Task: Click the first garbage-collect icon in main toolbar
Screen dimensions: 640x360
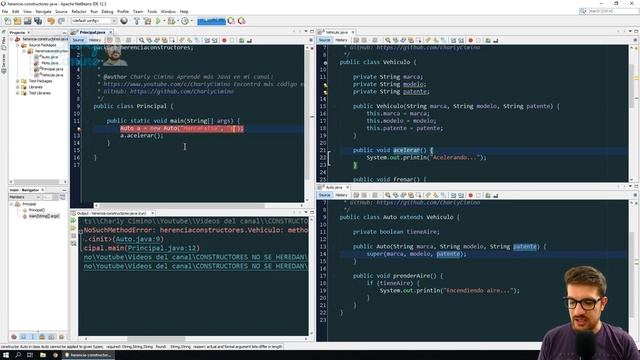Action: [231, 21]
